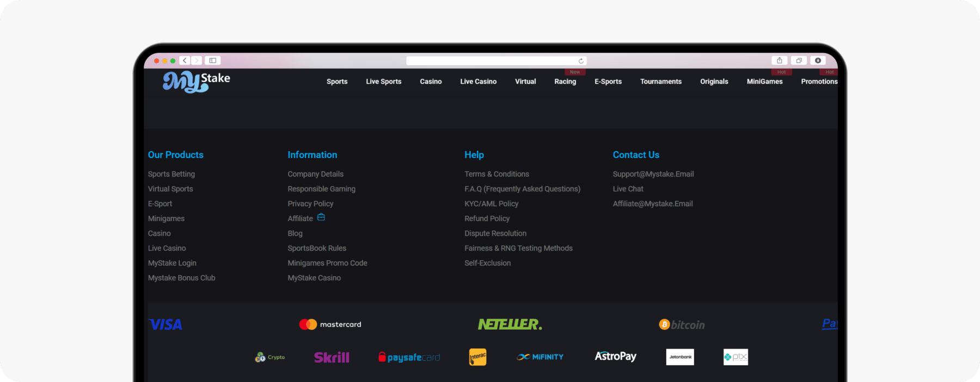Open the MyStake Login link
Screen dimensions: 980x382
click(x=172, y=263)
